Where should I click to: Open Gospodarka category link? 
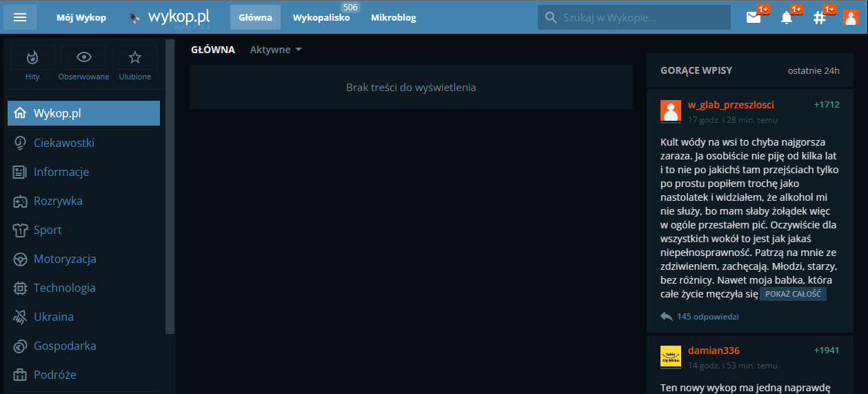pyautogui.click(x=65, y=346)
